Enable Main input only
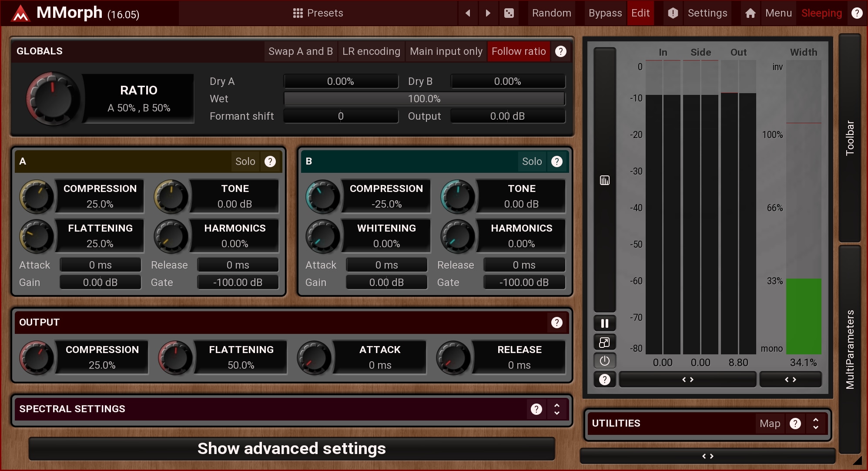This screenshot has height=471, width=868. tap(446, 51)
